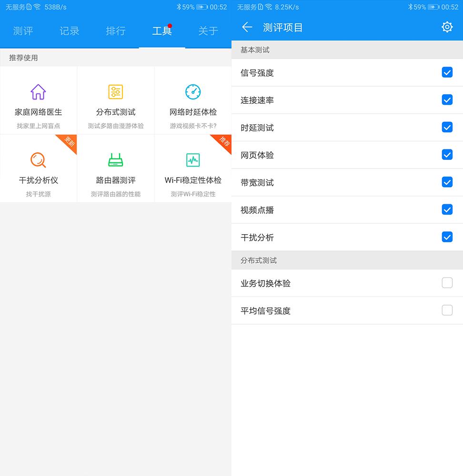Switch to the 测评 tab
The width and height of the screenshot is (463, 476).
tap(23, 30)
